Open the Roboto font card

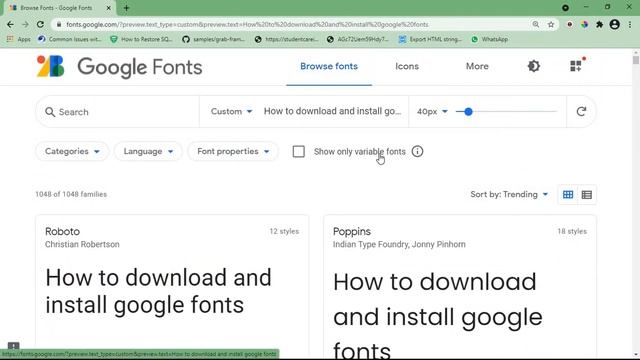tap(172, 286)
